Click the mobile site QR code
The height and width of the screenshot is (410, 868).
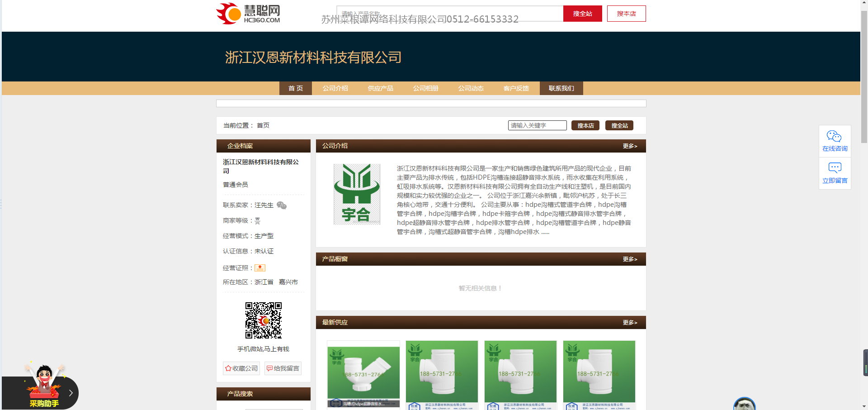click(x=264, y=320)
